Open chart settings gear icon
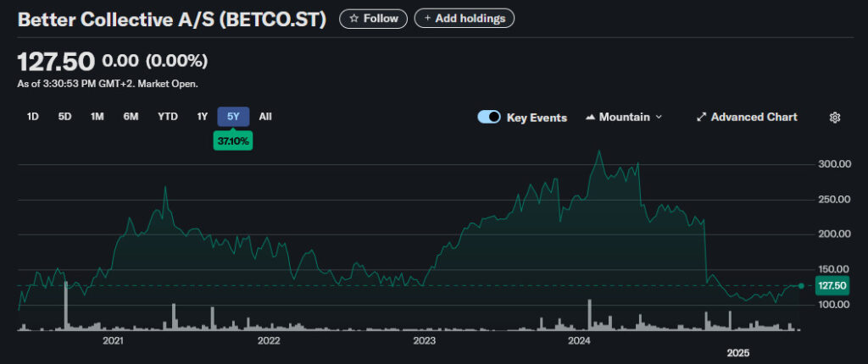 coord(834,117)
